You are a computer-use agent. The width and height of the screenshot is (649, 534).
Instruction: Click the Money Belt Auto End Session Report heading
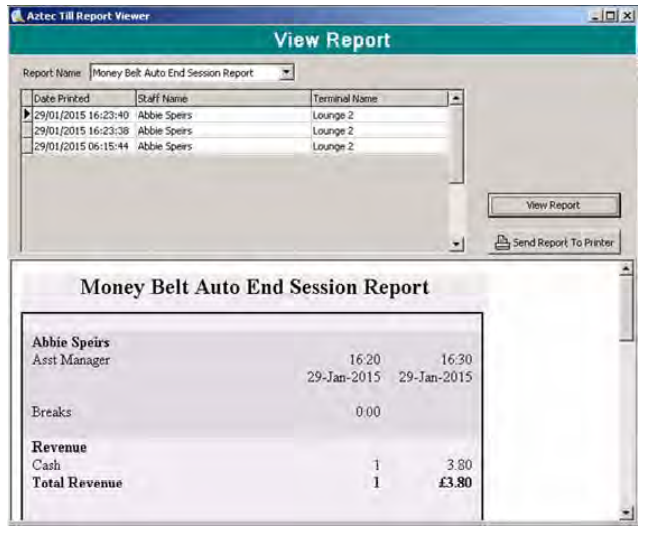pos(254,287)
